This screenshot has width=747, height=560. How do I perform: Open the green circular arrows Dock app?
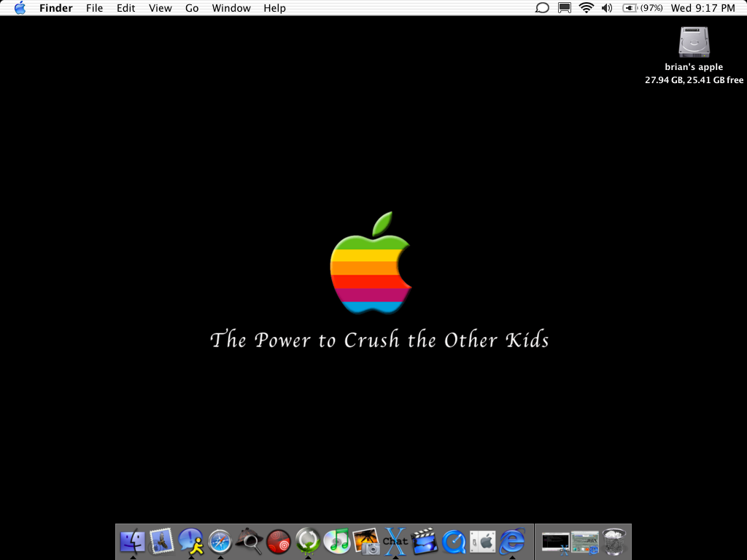point(308,542)
